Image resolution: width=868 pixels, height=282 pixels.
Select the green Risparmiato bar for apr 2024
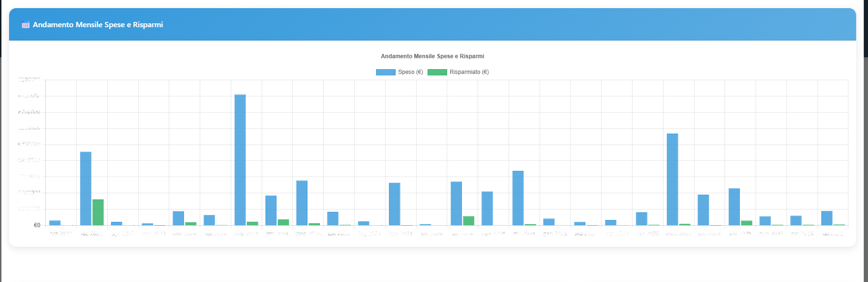click(283, 222)
